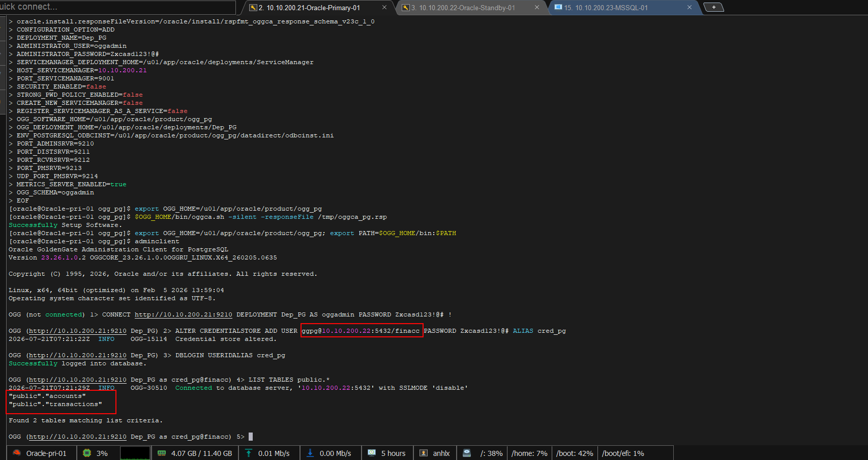The image size is (868, 460).
Task: Open the URL link in the LIST TABLES prompt
Action: (78, 380)
